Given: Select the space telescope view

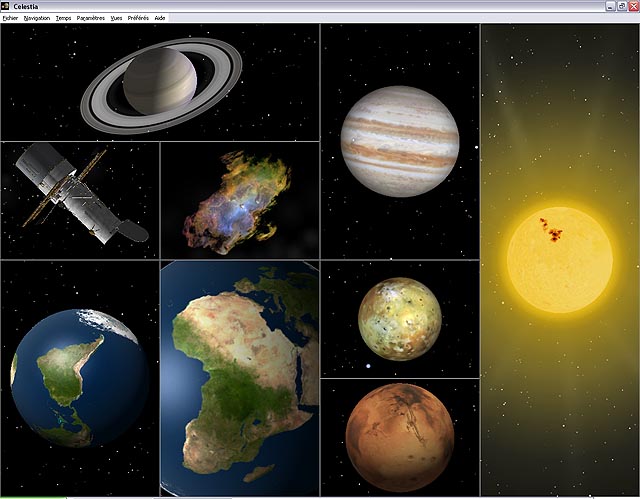Looking at the screenshot, I should click(80, 200).
